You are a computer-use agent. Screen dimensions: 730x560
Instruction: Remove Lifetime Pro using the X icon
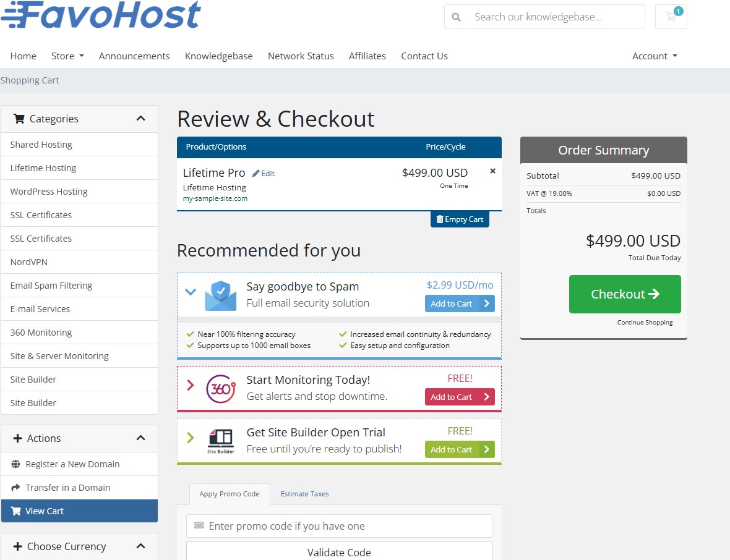pyautogui.click(x=492, y=171)
